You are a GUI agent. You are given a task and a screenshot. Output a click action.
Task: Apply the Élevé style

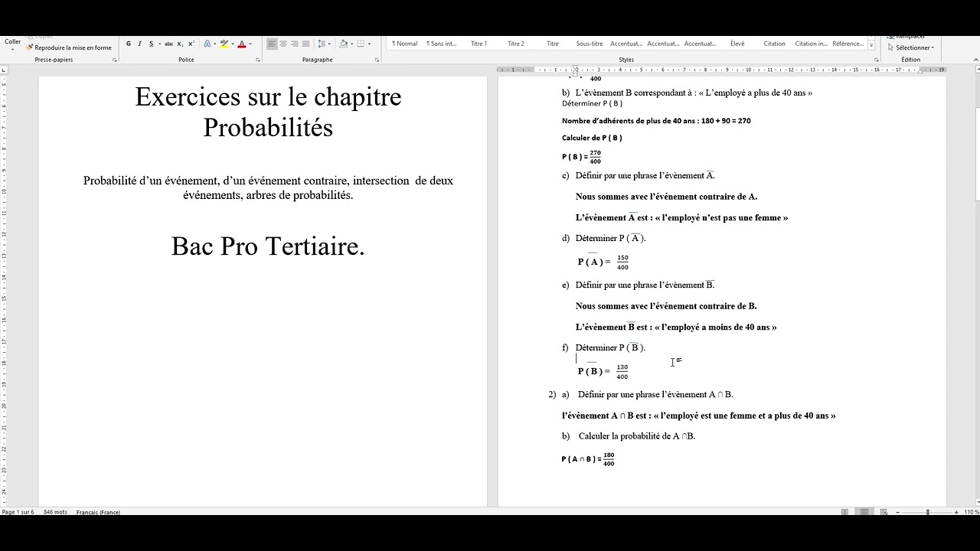(x=737, y=44)
